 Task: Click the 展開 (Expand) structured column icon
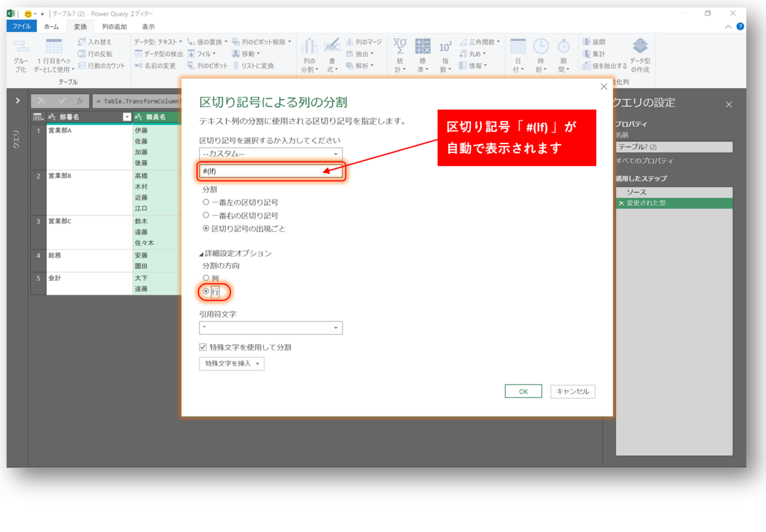[586, 42]
